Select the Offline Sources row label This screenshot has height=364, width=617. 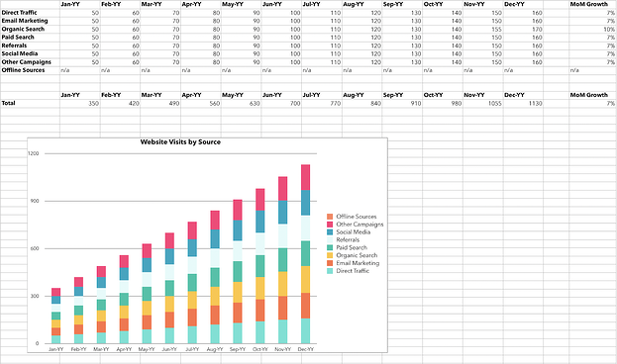pyautogui.click(x=23, y=70)
